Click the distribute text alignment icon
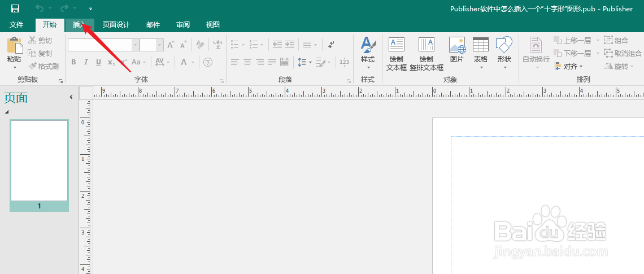Image resolution: width=644 pixels, height=274 pixels. click(x=285, y=62)
